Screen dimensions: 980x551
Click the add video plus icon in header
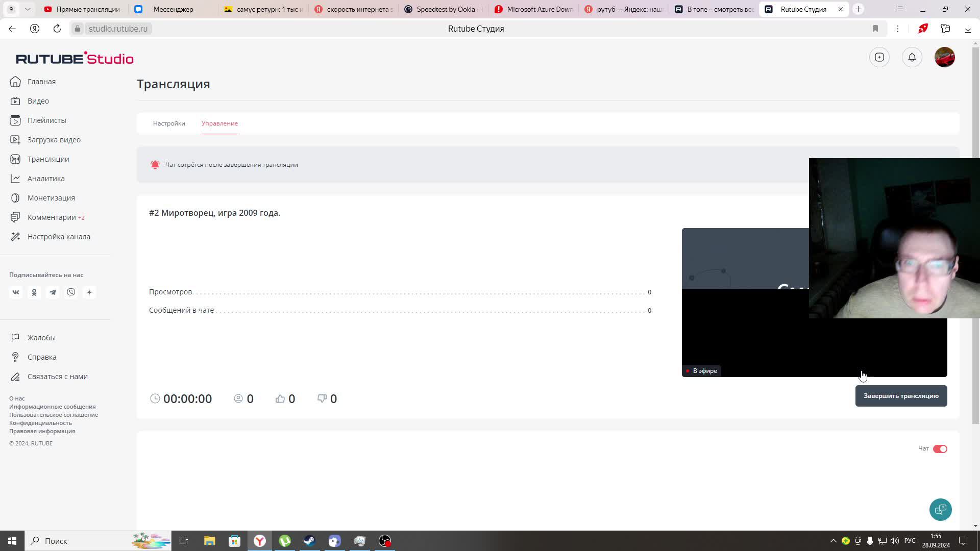[879, 57]
